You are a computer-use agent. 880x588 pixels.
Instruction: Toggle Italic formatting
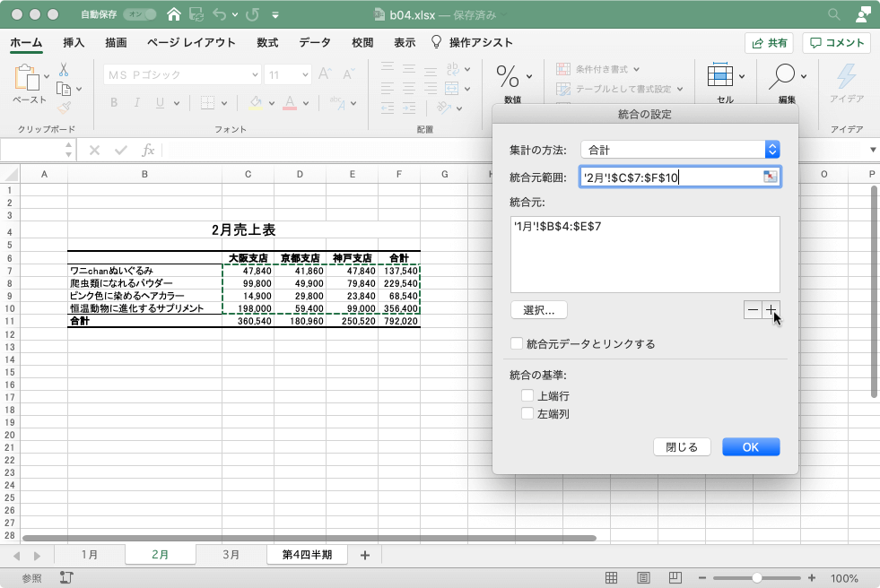click(x=136, y=102)
